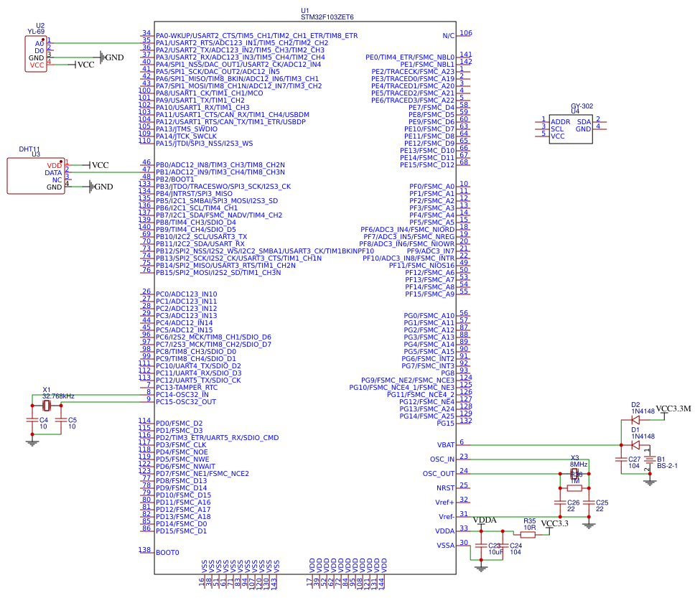Click the U1 designator label

(305, 10)
